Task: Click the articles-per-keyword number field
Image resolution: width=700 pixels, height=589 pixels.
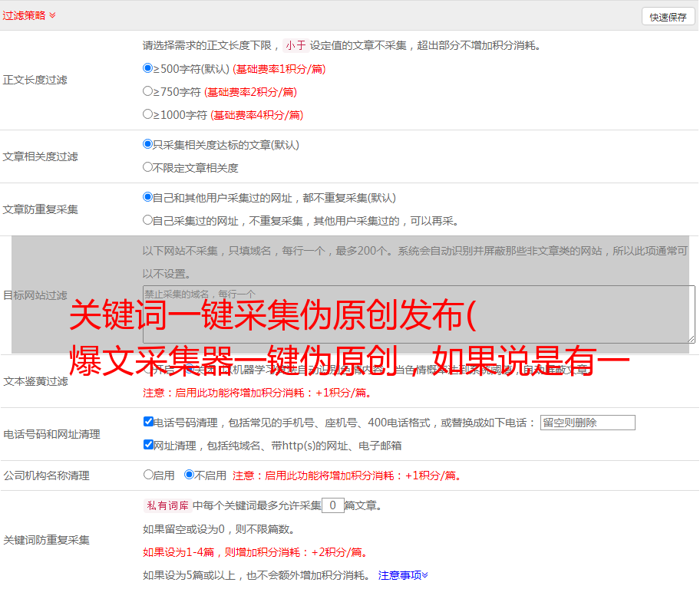Action: click(332, 505)
